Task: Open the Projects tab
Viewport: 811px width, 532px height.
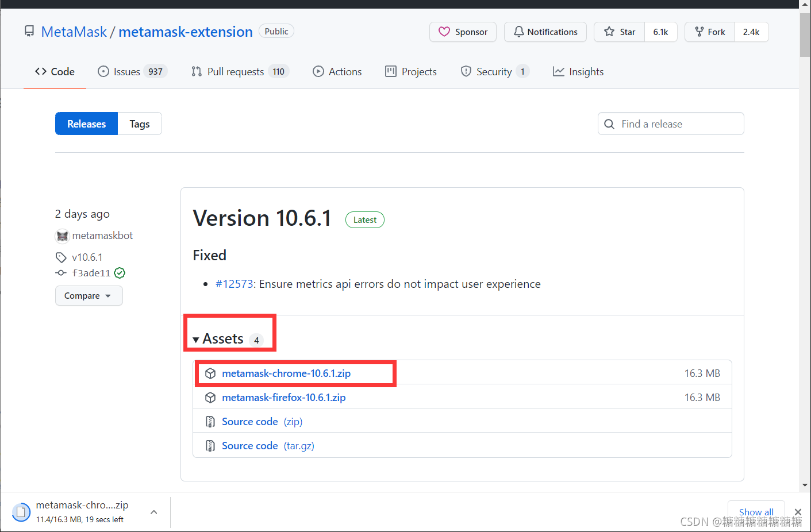Action: [x=411, y=72]
